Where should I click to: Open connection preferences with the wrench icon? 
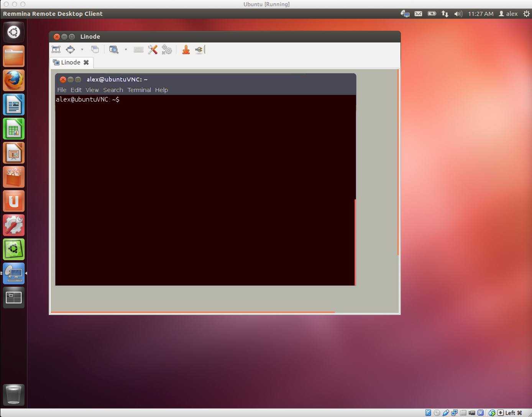tap(153, 49)
